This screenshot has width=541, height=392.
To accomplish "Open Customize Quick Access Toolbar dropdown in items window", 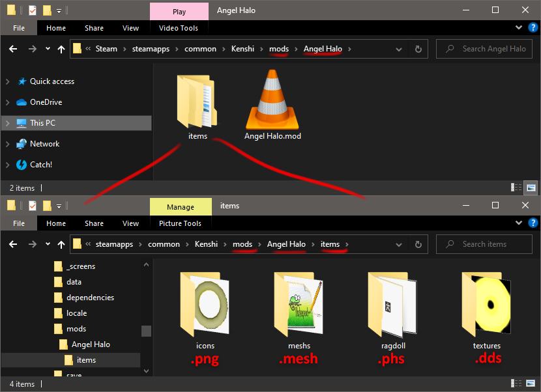I will tap(59, 206).
